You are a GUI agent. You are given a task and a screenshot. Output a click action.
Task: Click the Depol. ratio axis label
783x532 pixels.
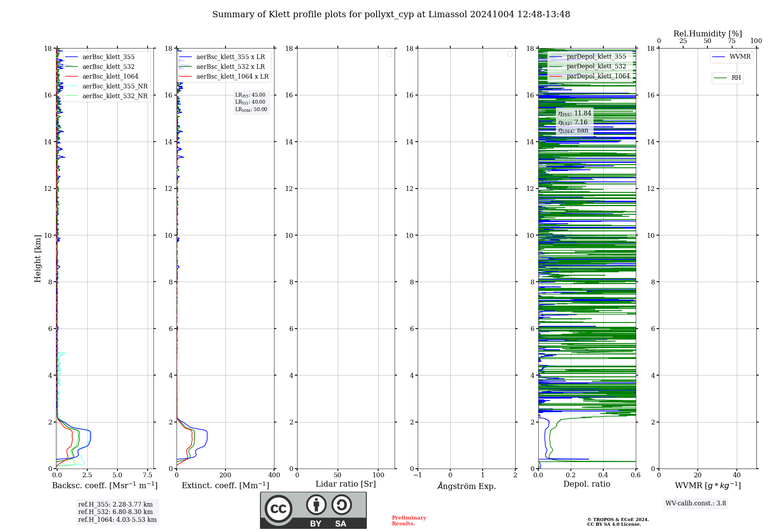pos(587,484)
